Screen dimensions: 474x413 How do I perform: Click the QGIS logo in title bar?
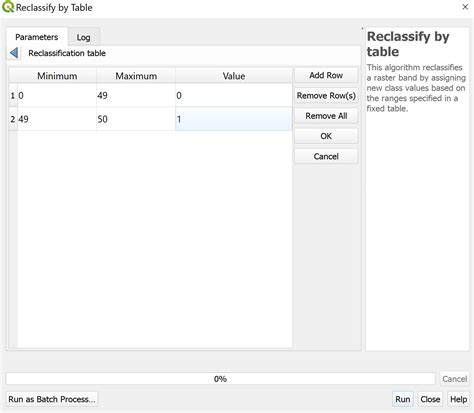pyautogui.click(x=8, y=7)
